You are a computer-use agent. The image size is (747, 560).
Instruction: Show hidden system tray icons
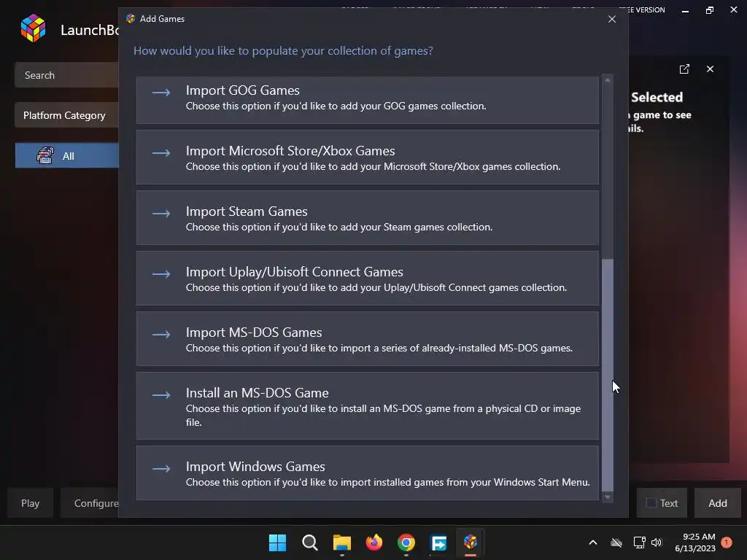pos(593,542)
